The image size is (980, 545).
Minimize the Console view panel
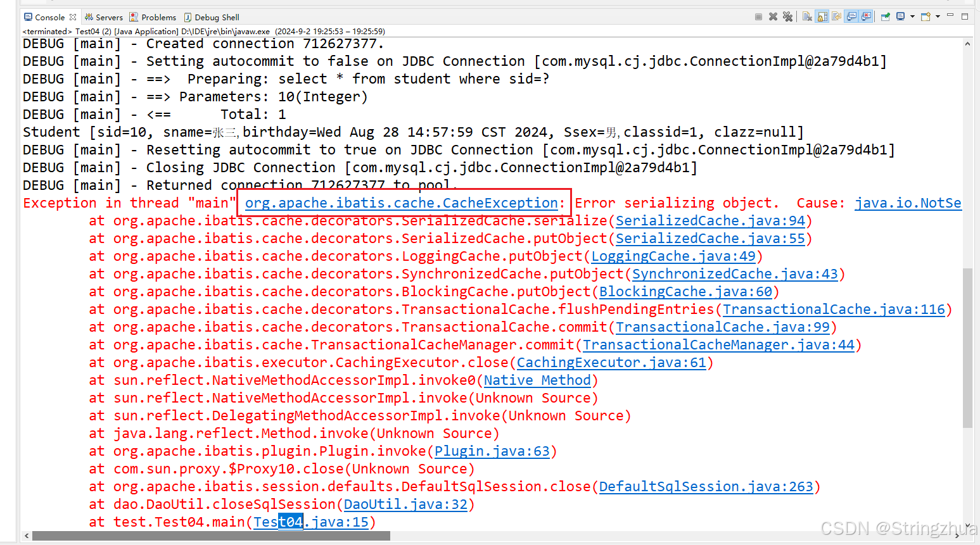(950, 16)
